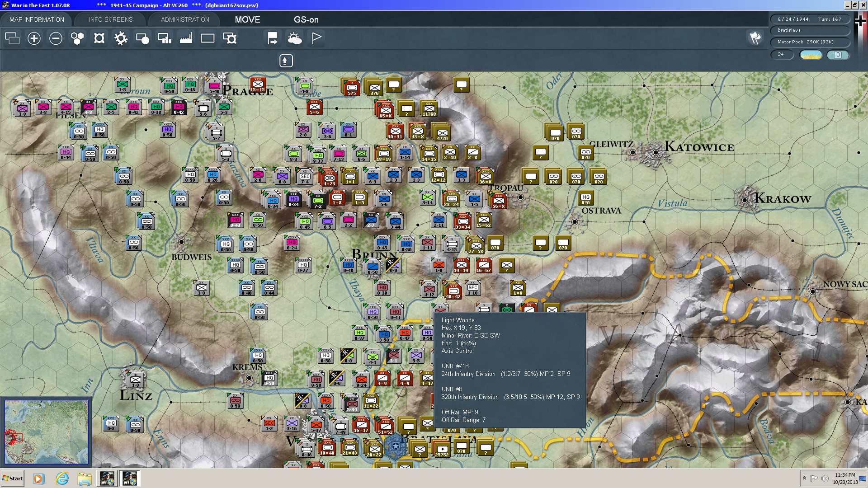Show weather with sun-and-cloud icon
This screenshot has width=868, height=488.
click(x=295, y=38)
